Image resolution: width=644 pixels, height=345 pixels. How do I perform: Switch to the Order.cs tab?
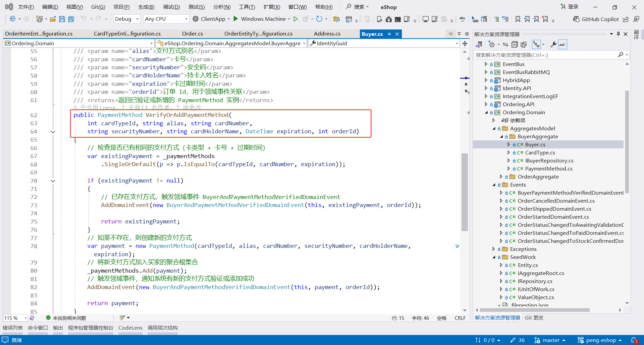(192, 34)
